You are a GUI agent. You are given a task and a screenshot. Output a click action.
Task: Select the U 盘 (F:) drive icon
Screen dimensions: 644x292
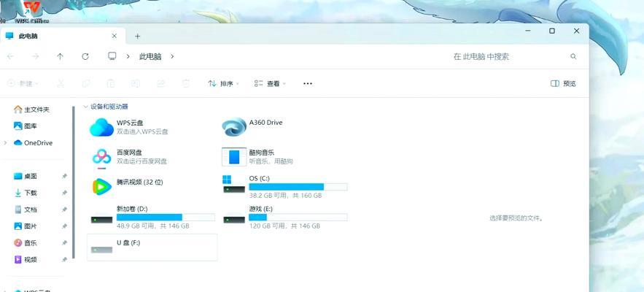(x=101, y=249)
